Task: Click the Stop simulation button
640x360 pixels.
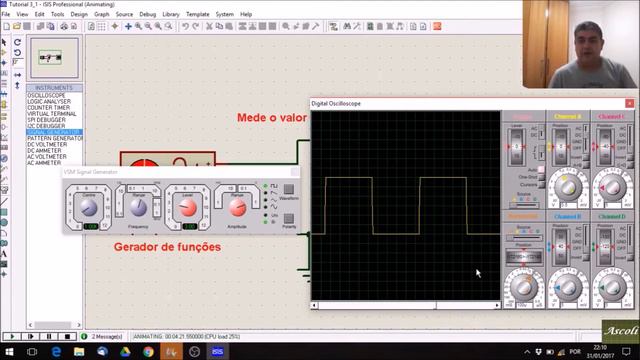Action: point(67,337)
